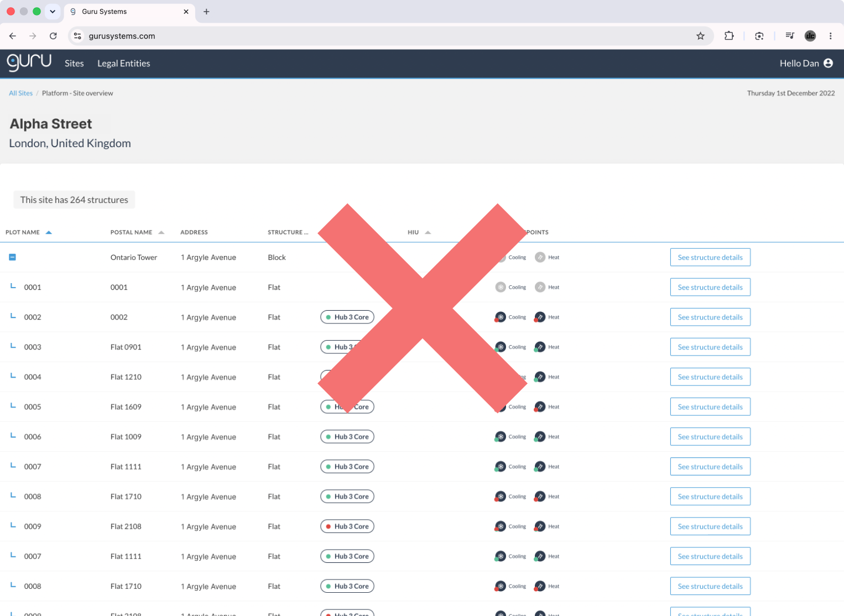See structure details for plot 0002
Image resolution: width=844 pixels, height=616 pixels.
pos(710,317)
